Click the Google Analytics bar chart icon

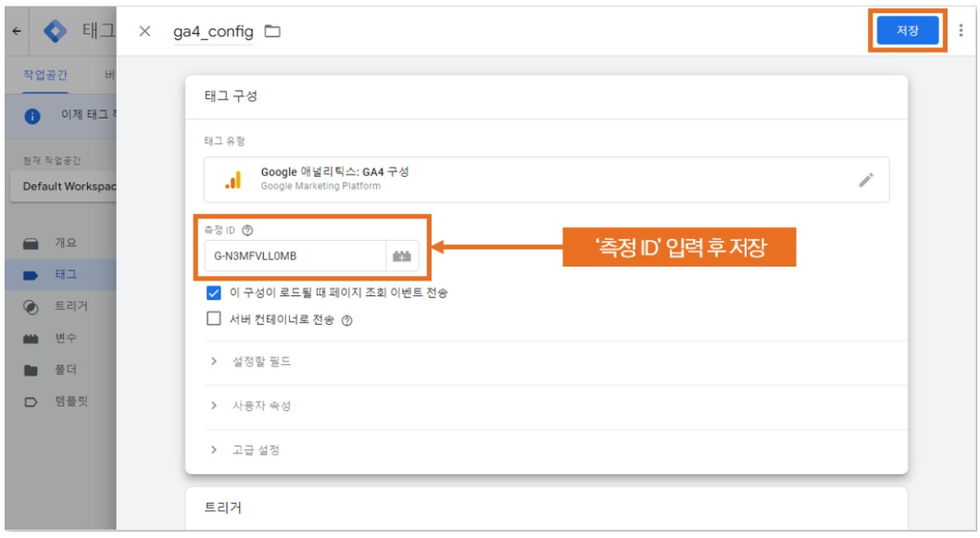pyautogui.click(x=233, y=180)
